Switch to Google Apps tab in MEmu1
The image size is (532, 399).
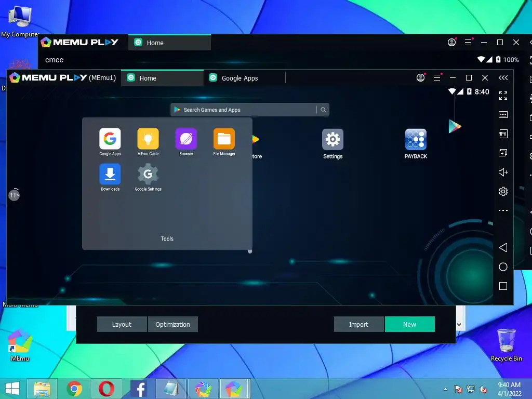(244, 78)
